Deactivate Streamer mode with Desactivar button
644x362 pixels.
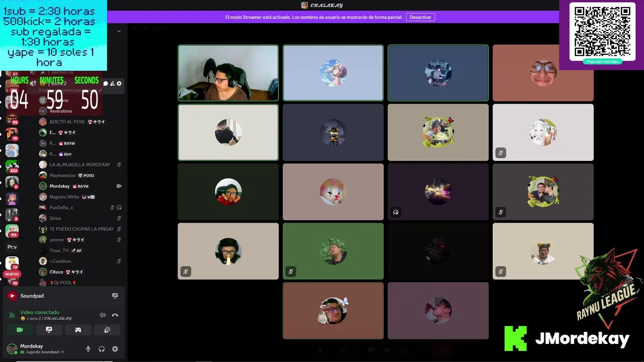tap(420, 17)
